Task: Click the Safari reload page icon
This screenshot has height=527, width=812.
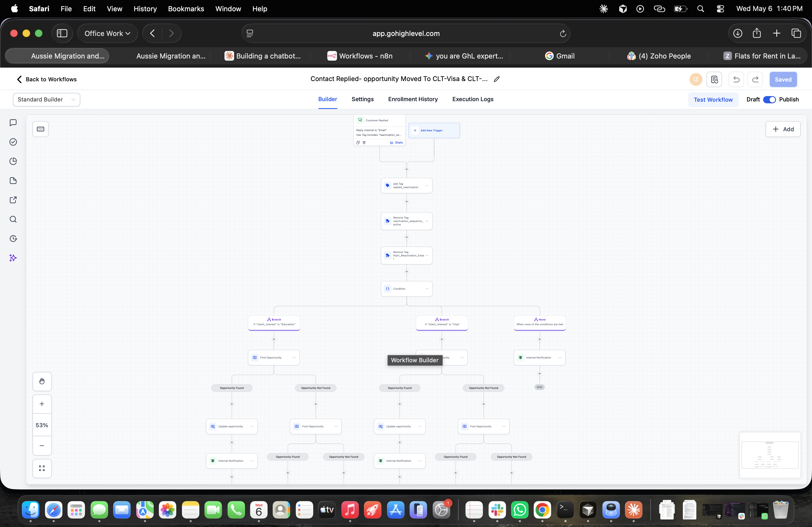Action: click(x=563, y=33)
